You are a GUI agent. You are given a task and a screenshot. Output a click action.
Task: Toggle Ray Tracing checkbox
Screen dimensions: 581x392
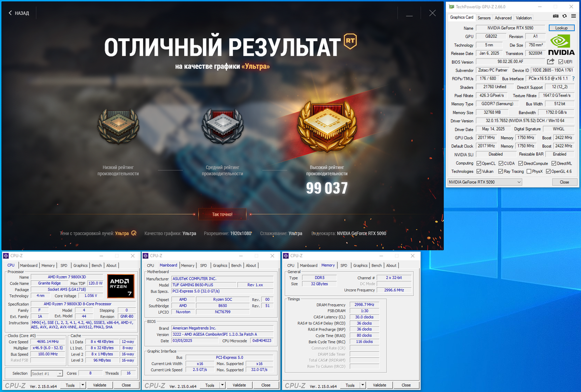(501, 171)
